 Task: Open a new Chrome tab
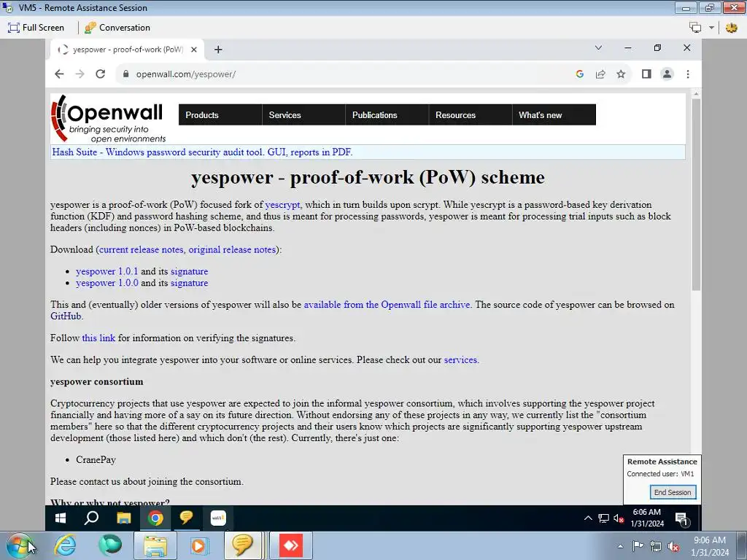pyautogui.click(x=218, y=50)
